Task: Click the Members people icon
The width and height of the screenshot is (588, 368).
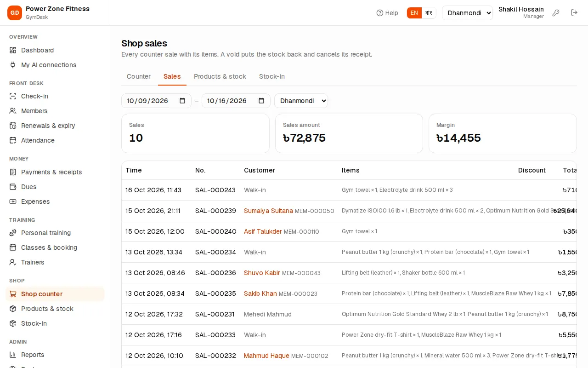Action: tap(13, 111)
